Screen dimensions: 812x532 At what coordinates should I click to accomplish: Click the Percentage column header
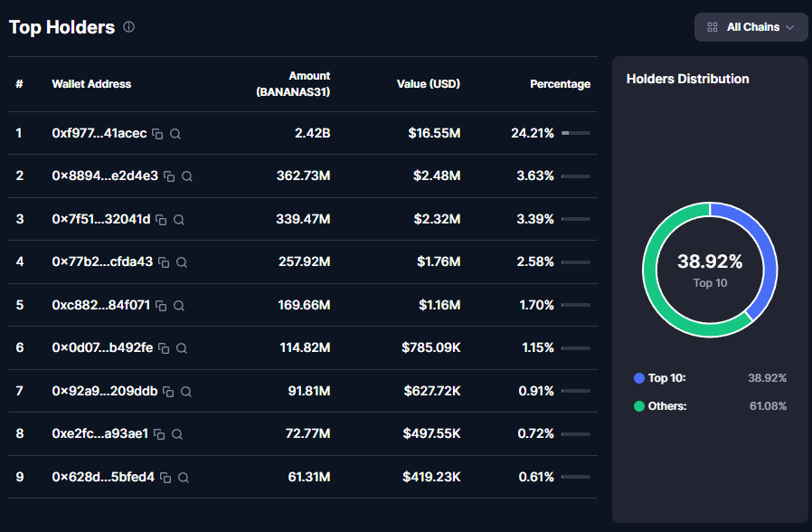(560, 84)
